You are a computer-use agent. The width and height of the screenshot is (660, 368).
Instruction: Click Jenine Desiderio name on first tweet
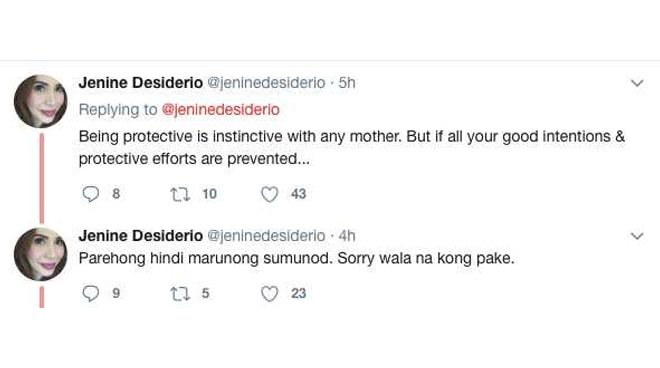(x=141, y=83)
